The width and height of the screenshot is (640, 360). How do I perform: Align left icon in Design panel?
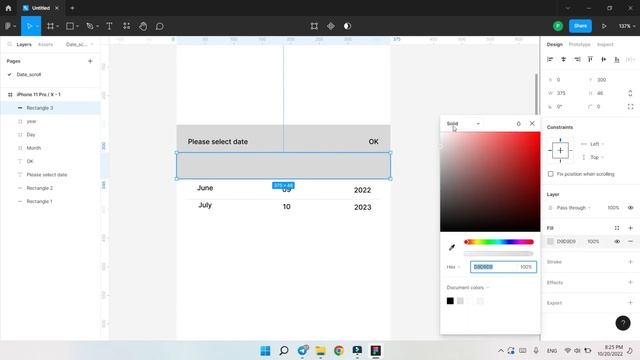click(550, 60)
